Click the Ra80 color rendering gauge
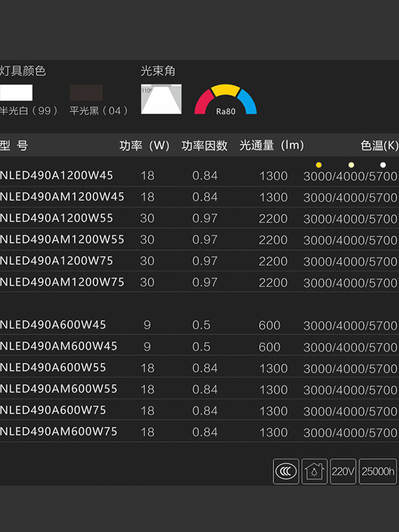 (226, 100)
